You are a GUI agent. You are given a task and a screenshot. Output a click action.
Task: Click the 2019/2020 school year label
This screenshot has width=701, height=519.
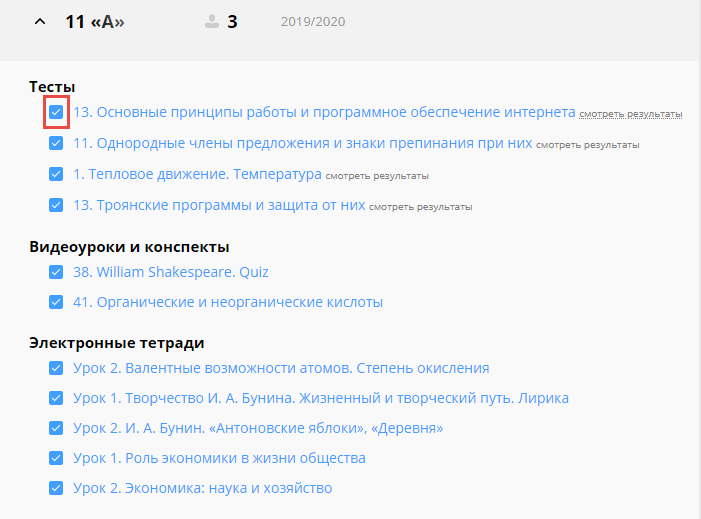313,21
